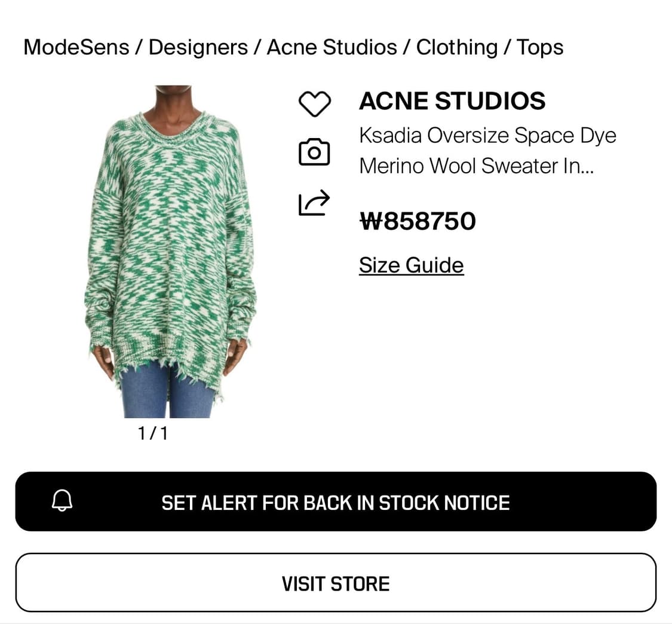The image size is (672, 624).
Task: Open the Clothing breadcrumb category
Action: [x=457, y=47]
